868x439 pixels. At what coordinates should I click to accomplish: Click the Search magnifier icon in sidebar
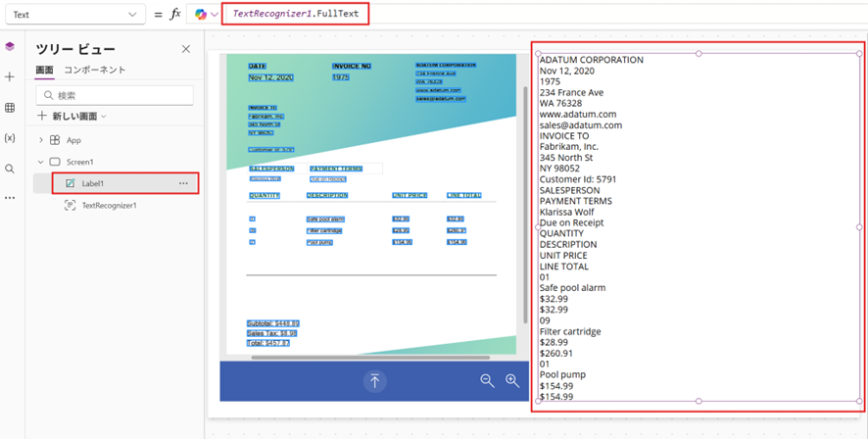[x=10, y=169]
